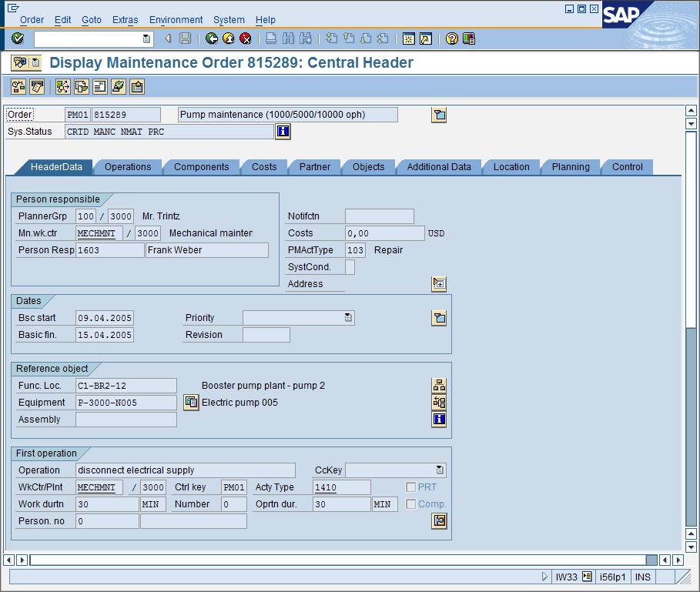Click the Print icon in the standard toolbar
The width and height of the screenshot is (700, 592).
(270, 38)
